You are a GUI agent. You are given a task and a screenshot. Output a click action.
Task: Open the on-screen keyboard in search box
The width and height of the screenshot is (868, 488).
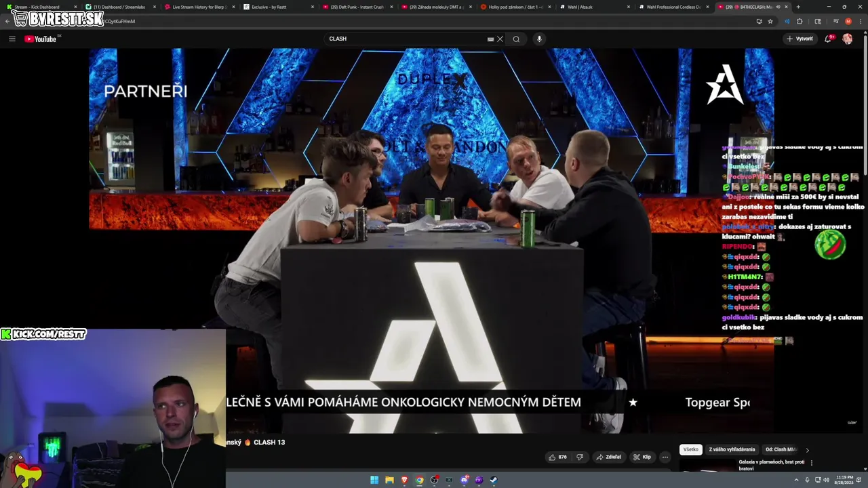(x=490, y=39)
